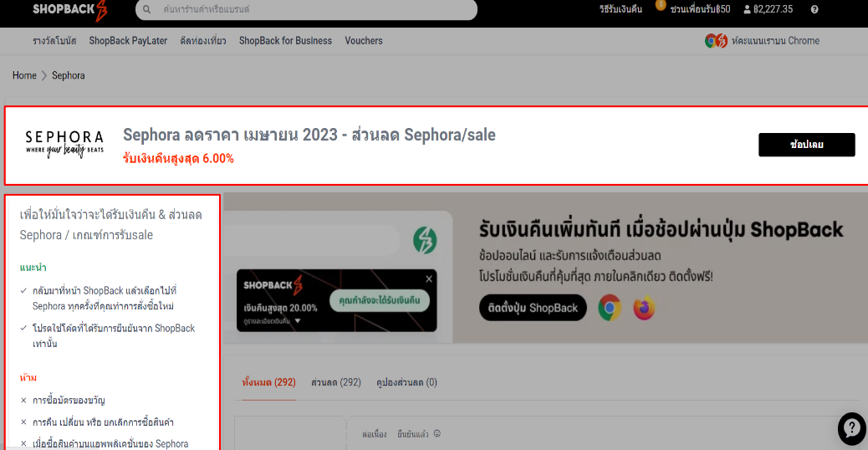This screenshot has width=868, height=450.
Task: Open the ShopBack PayLater menu
Action: (128, 41)
